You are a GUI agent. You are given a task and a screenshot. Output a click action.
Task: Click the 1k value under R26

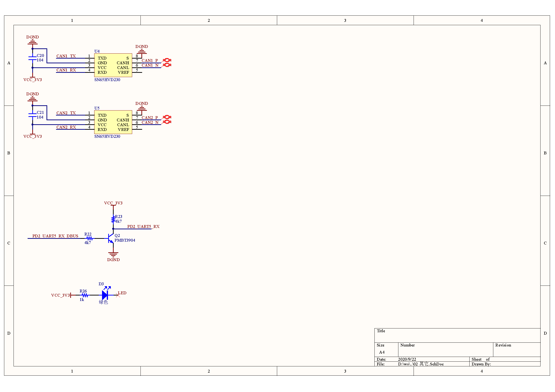pyautogui.click(x=82, y=300)
